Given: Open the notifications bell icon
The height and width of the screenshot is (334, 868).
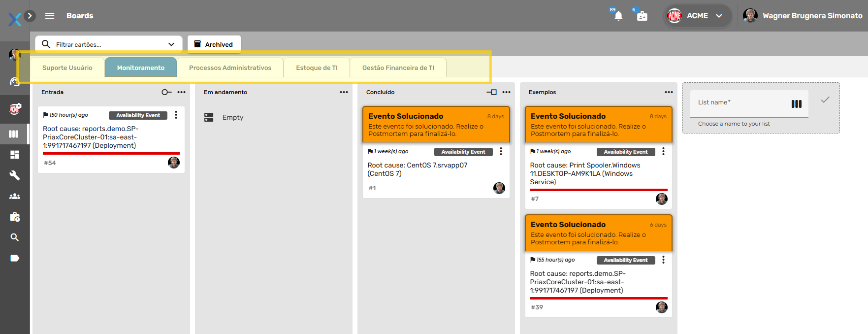Looking at the screenshot, I should [x=618, y=16].
